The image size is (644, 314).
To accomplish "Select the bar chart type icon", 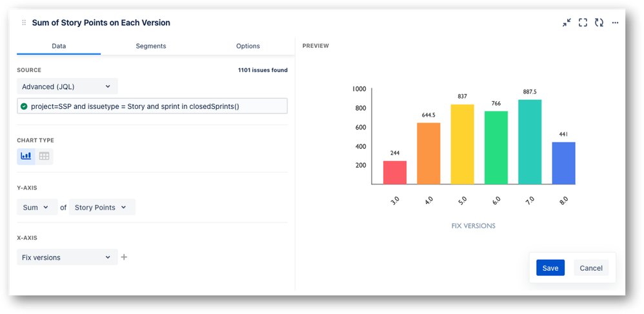I will tap(26, 157).
